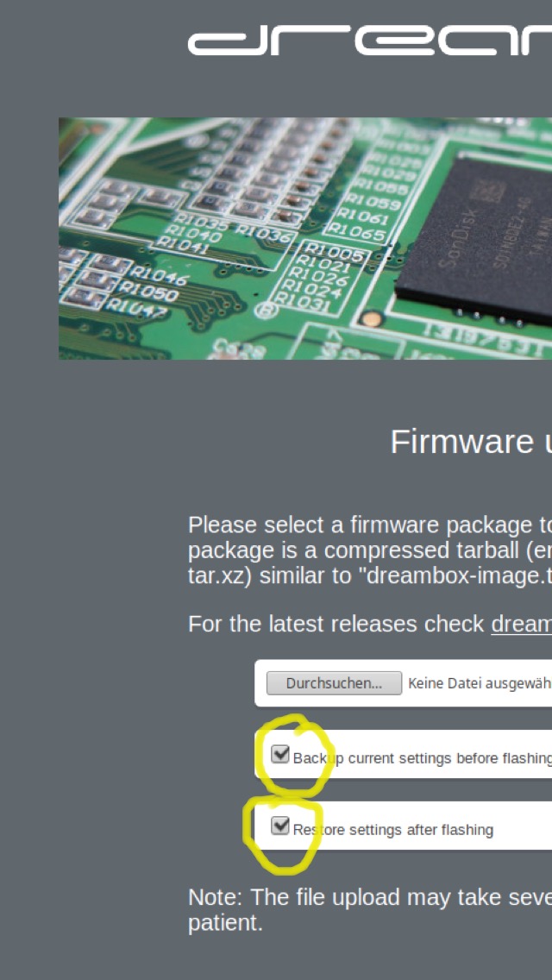The height and width of the screenshot is (980, 552).
Task: Click the circuit board banner image
Action: (x=305, y=238)
